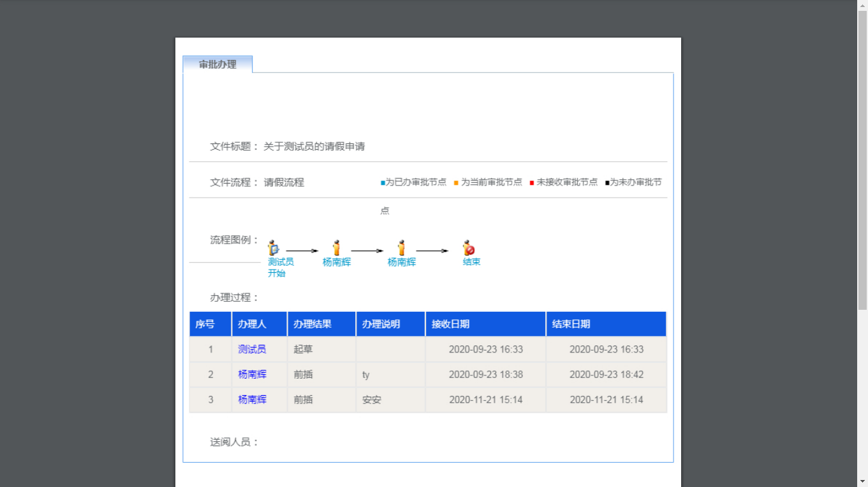Click the scrollbar up arrow
This screenshot has height=487, width=868.
tap(863, 4)
